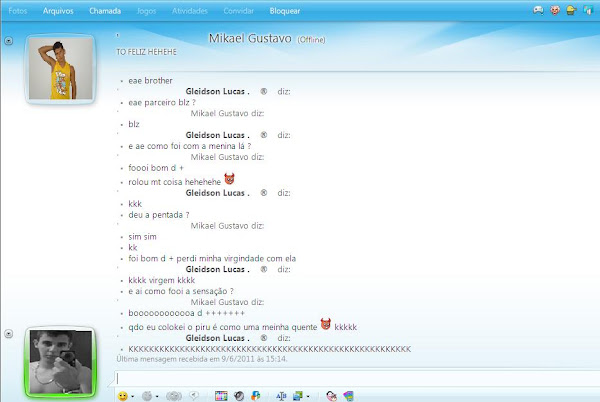This screenshot has height=402, width=600.
Task: Open the colorful grid icon in toolbar
Action: coord(221,396)
